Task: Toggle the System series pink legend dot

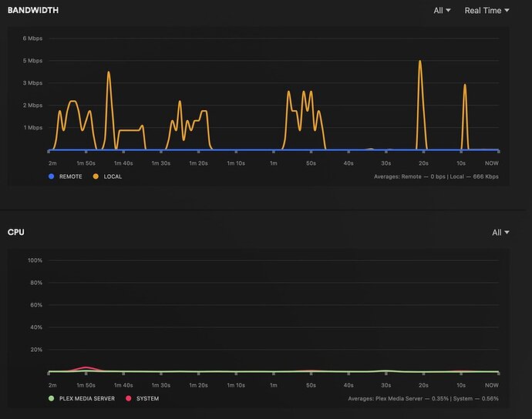Action: tap(128, 398)
